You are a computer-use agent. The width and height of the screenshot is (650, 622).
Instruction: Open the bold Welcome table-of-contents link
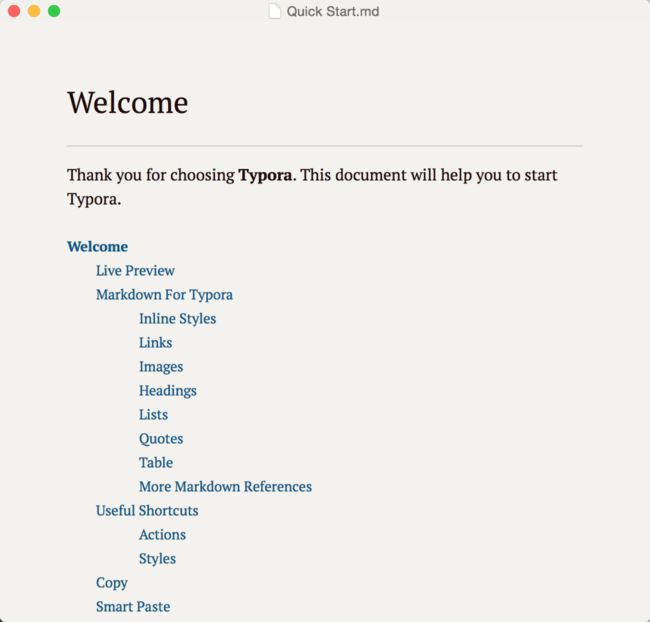(97, 247)
